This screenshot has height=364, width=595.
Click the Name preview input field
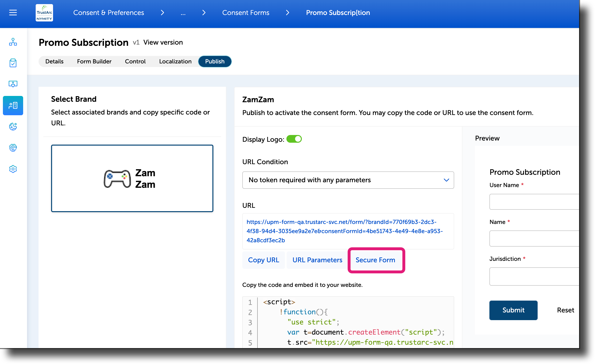pos(534,238)
